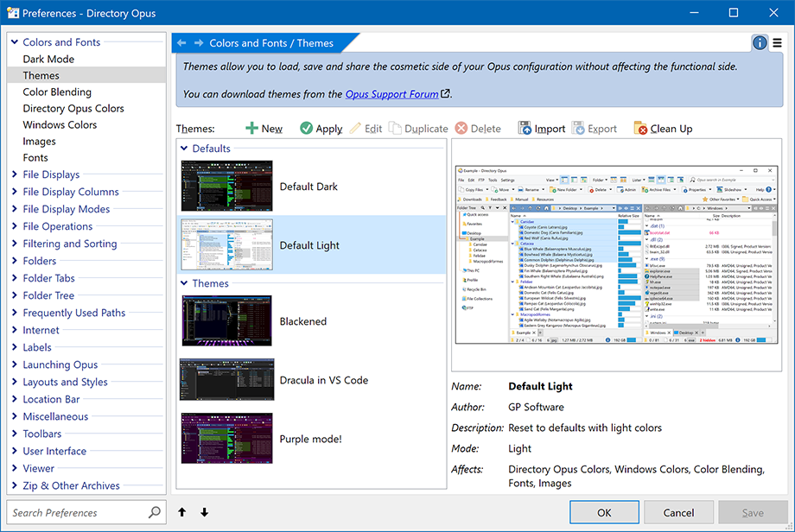Image resolution: width=795 pixels, height=532 pixels.
Task: Click the Import theme icon
Action: click(525, 128)
